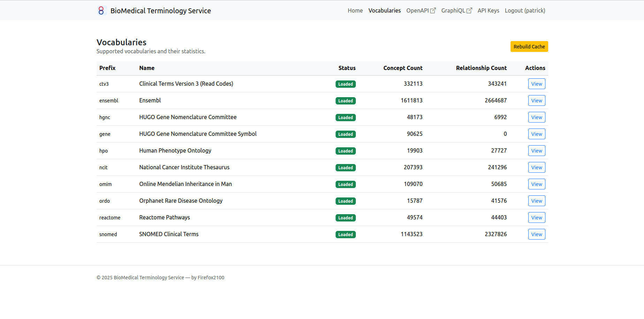Click the GraphiQL external link icon
Screen dimensions: 644x319
(469, 11)
